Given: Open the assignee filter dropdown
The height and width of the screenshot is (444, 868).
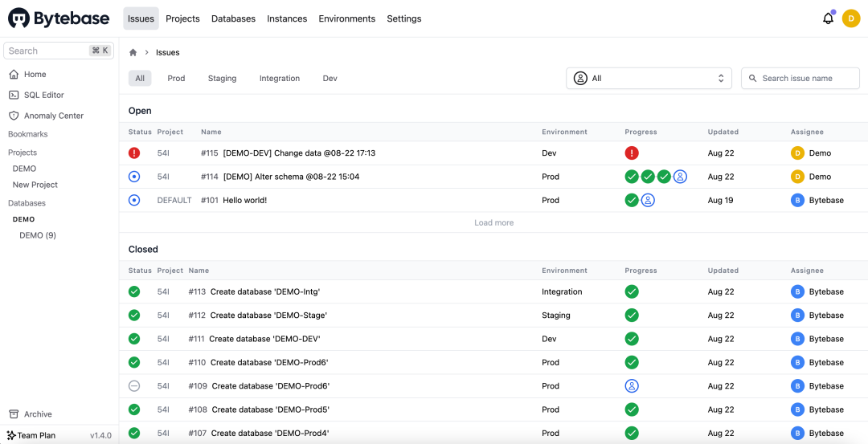Looking at the screenshot, I should coord(649,79).
